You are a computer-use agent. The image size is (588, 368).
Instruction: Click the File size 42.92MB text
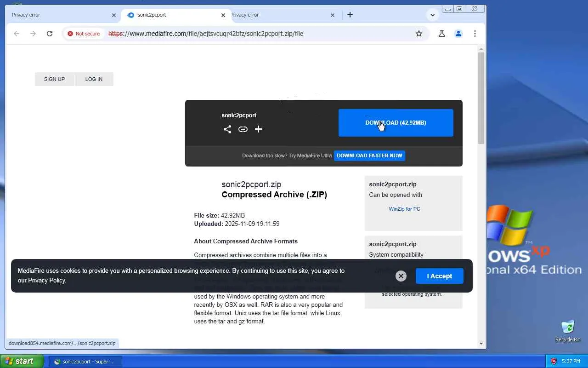220,215
